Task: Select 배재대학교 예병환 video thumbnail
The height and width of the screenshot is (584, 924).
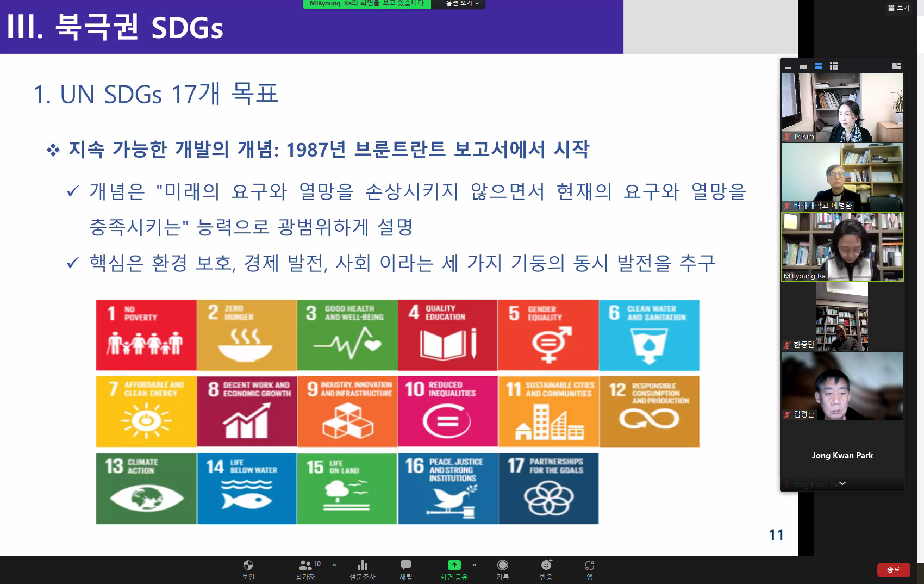Action: tap(842, 177)
